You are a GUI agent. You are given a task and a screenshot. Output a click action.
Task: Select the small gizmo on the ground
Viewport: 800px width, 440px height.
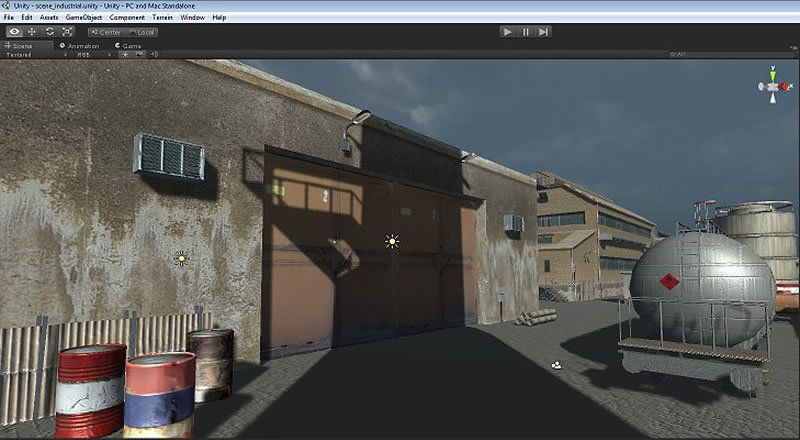[x=557, y=365]
